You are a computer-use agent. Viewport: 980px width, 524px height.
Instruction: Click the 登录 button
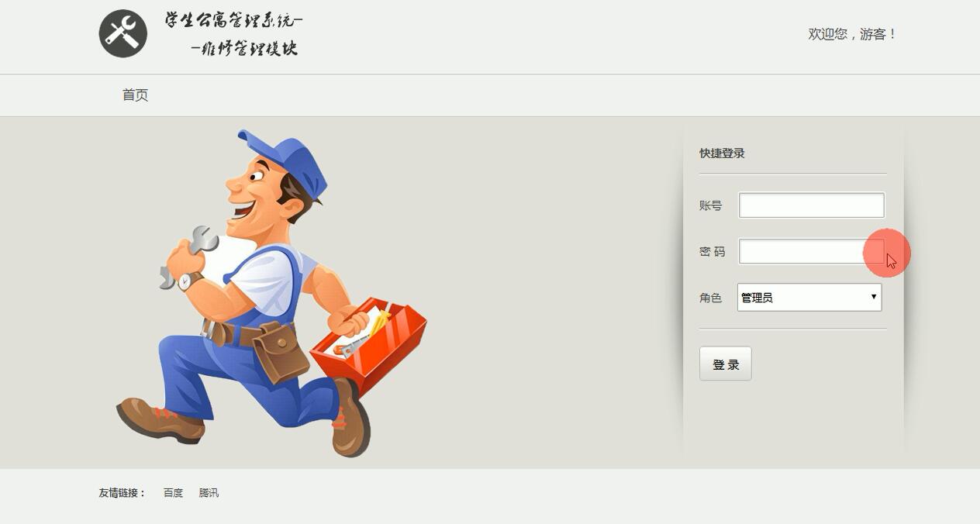(x=726, y=364)
